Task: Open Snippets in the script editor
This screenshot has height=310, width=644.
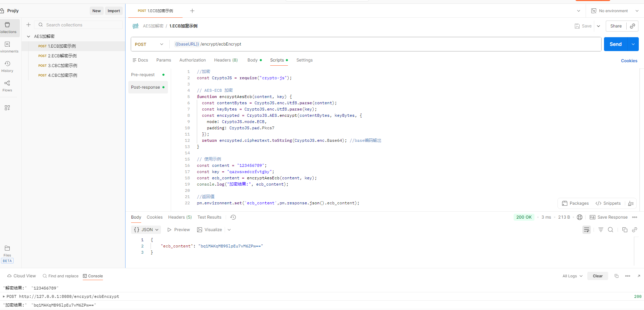Action: (608, 203)
